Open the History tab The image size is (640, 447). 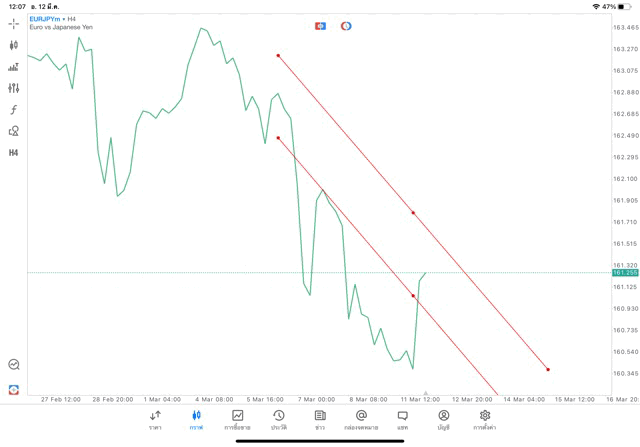point(279,419)
